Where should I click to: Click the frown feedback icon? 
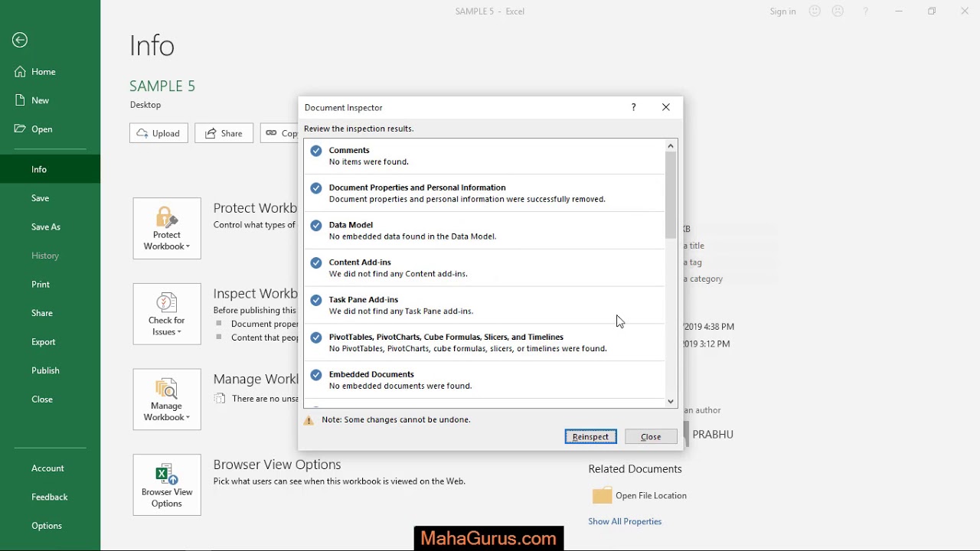pos(838,11)
